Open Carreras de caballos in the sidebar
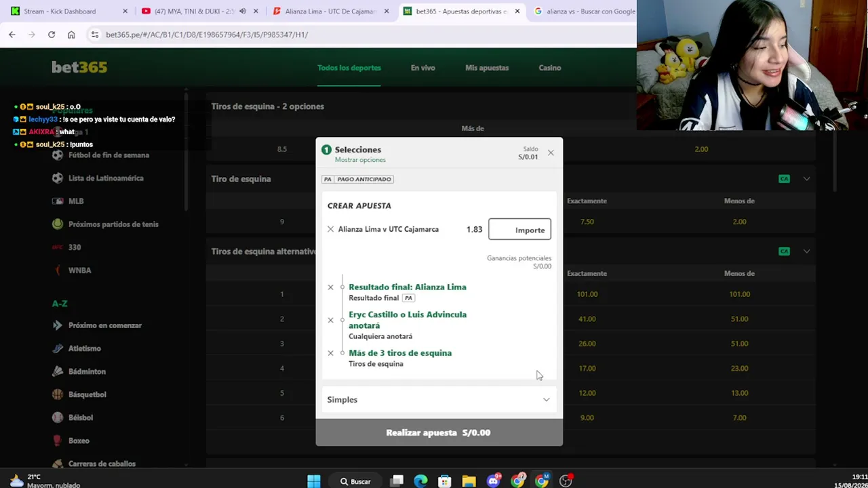Viewport: 868px width, 488px height. coord(102,464)
